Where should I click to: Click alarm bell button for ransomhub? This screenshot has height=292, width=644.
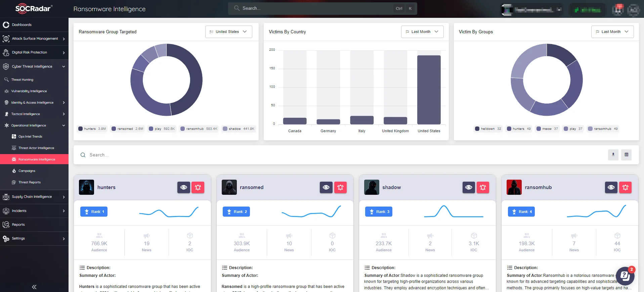(625, 187)
